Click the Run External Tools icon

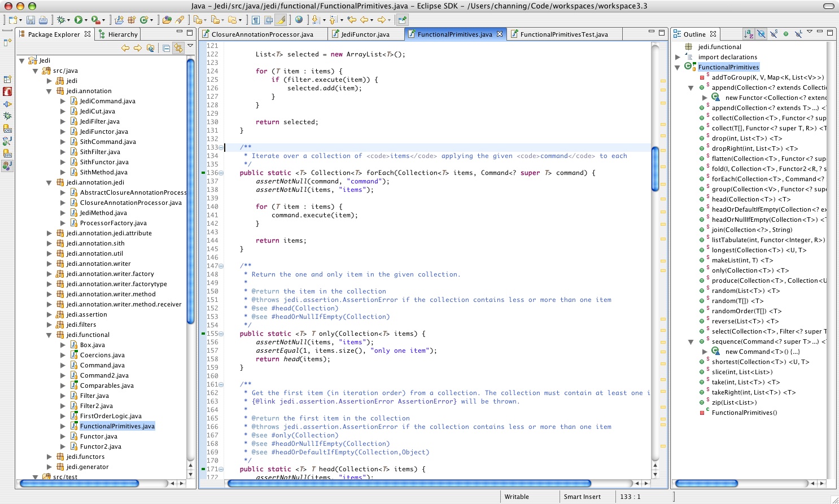click(x=95, y=20)
